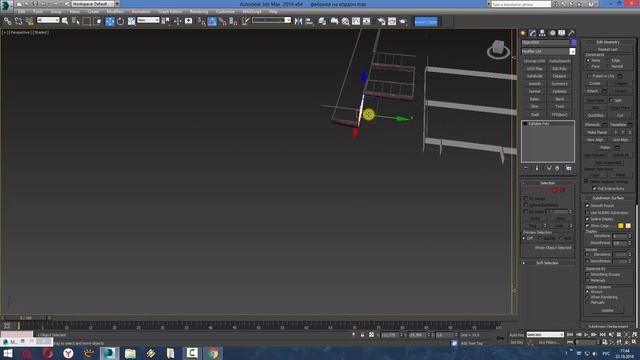This screenshot has width=640, height=360.
Task: Open the Hierarchy command panel tab
Action: pos(542,33)
